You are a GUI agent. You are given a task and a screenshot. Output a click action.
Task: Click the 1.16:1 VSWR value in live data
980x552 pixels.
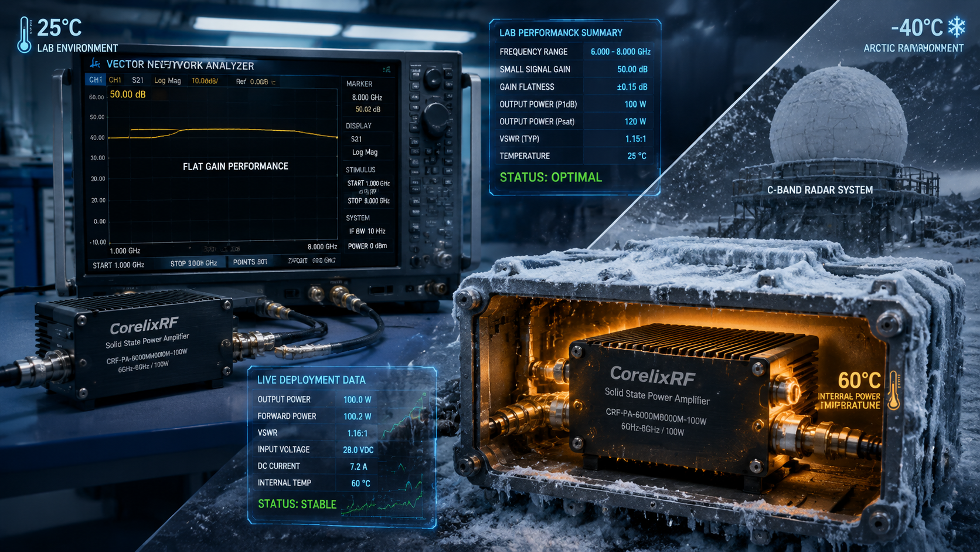358,433
